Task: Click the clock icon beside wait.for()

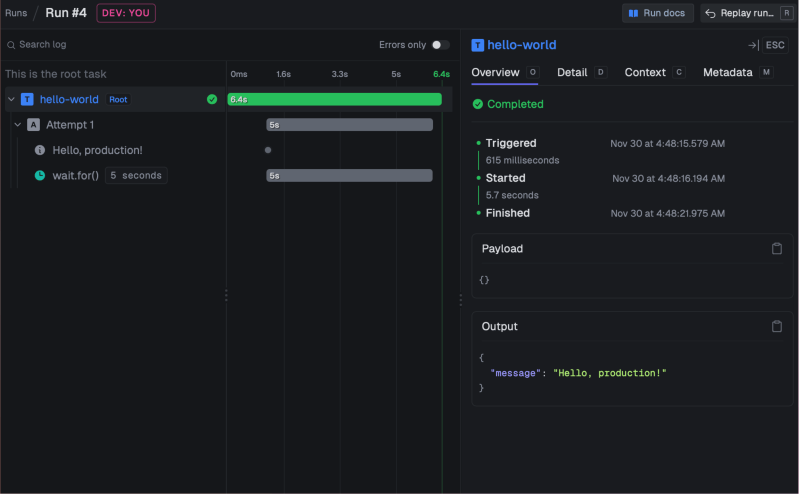Action: click(x=40, y=175)
